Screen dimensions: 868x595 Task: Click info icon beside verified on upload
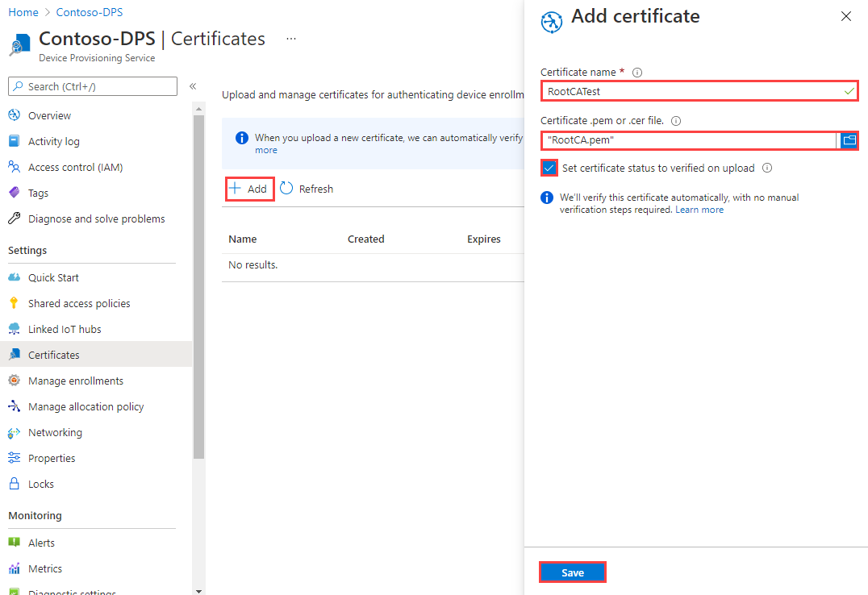pos(767,168)
